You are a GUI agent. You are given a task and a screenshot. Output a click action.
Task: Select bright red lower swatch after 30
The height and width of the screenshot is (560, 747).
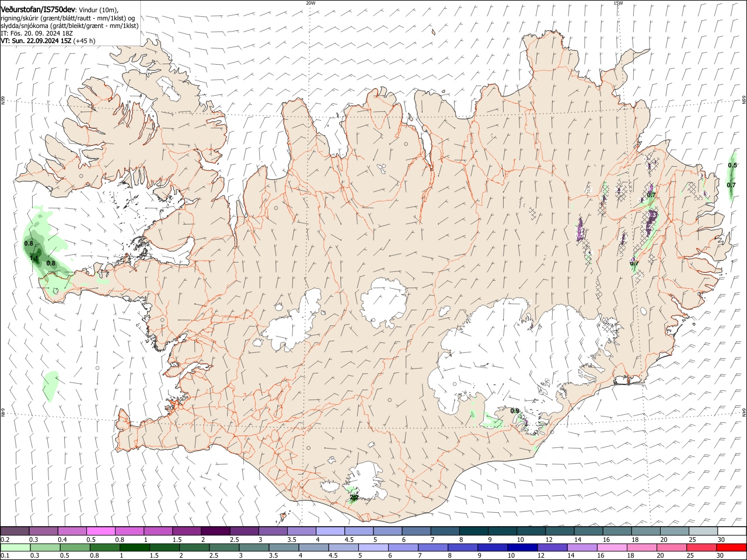click(731, 547)
